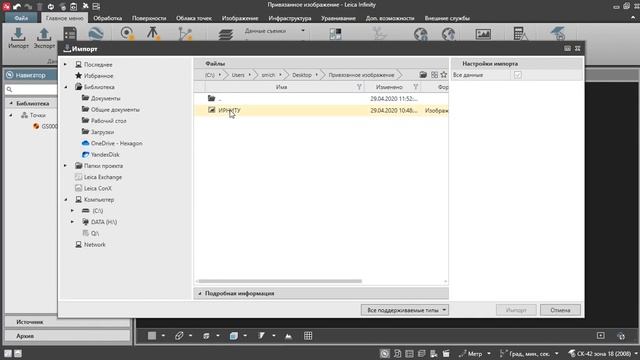The width and height of the screenshot is (640, 360).
Task: Click the paperclip icon in the bottom toolbar
Action: [x=179, y=336]
